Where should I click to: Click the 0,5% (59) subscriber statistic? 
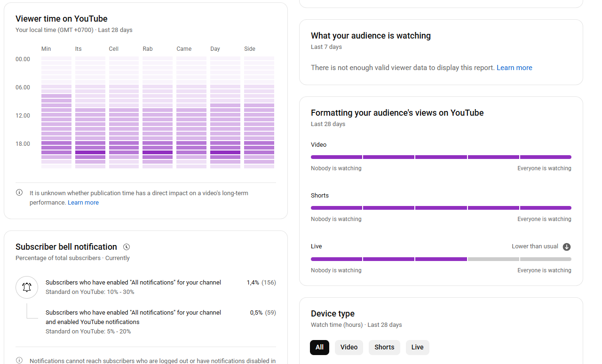click(263, 313)
